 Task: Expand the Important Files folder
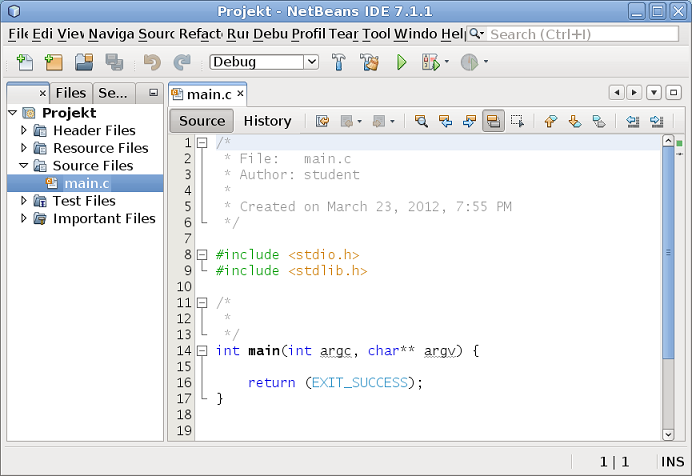(x=24, y=218)
